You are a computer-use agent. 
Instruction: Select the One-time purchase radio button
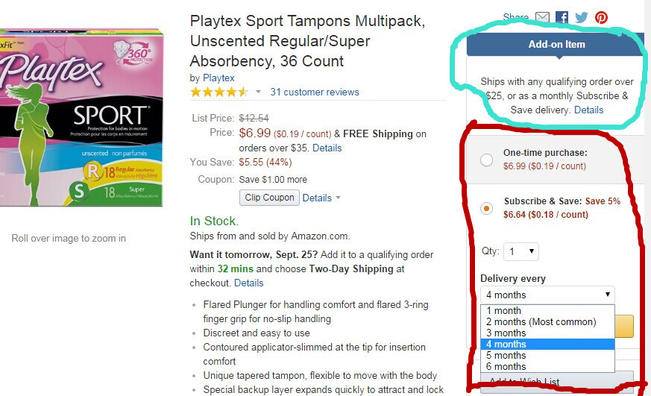tap(487, 160)
